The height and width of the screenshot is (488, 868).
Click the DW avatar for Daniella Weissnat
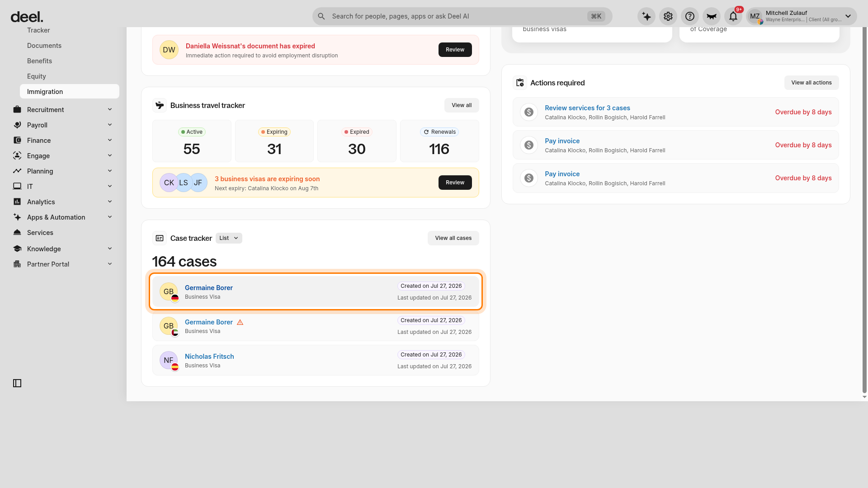(x=169, y=50)
